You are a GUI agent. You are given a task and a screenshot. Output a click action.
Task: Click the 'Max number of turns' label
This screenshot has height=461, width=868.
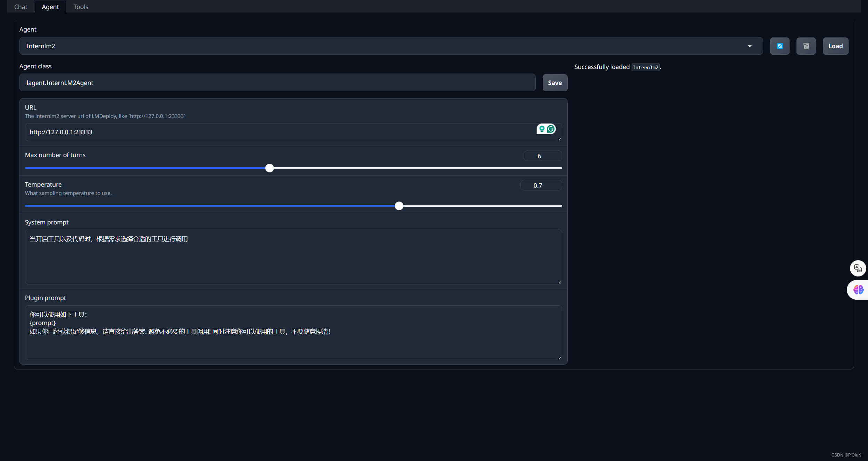(55, 155)
